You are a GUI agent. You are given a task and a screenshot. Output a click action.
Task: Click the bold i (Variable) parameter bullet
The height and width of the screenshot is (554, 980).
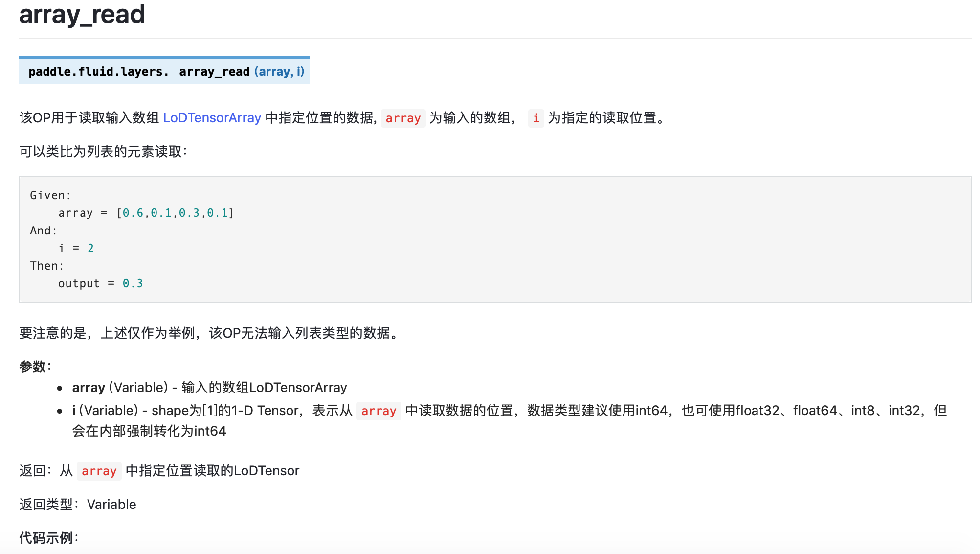pyautogui.click(x=74, y=410)
